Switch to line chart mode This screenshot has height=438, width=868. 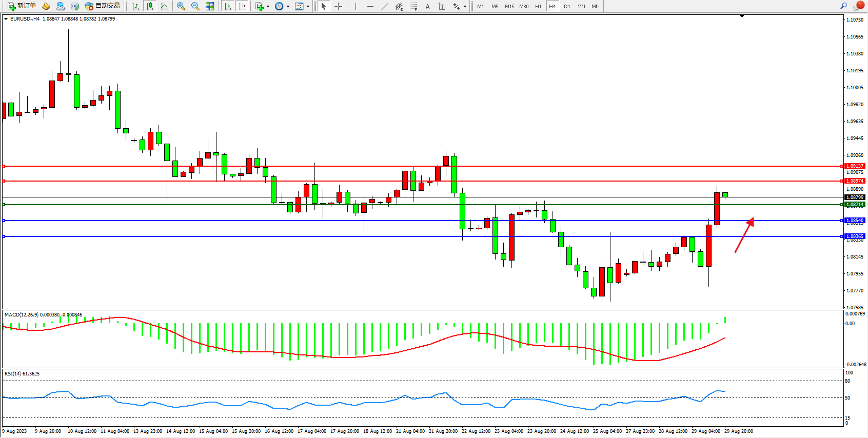(164, 6)
